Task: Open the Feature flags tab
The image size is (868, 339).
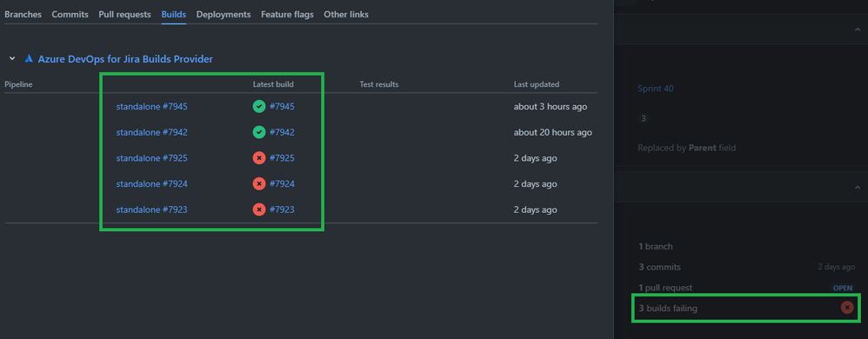Action: pyautogui.click(x=287, y=15)
